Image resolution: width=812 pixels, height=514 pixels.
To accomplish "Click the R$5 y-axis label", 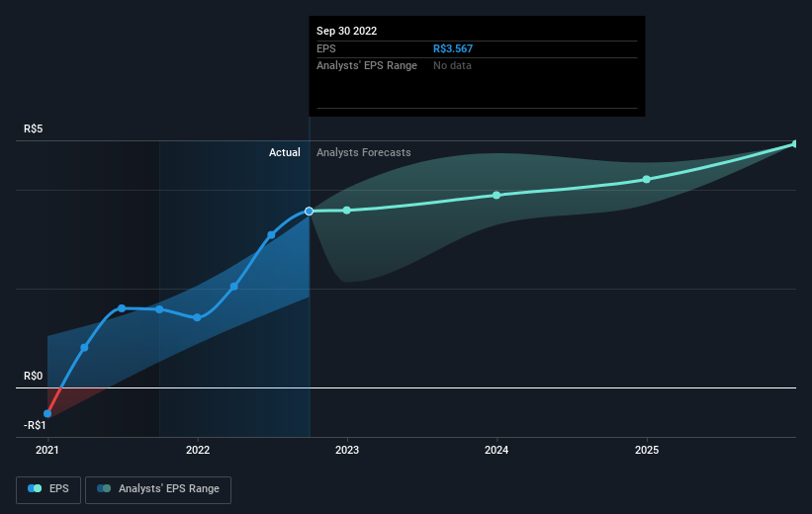I will (x=34, y=128).
